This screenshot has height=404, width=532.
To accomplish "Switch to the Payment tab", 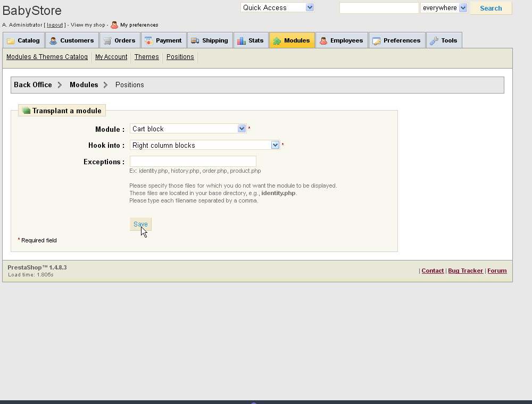I will point(163,40).
